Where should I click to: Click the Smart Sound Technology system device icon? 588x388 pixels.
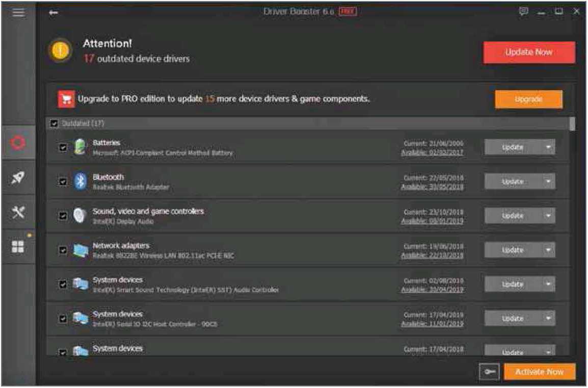tap(81, 284)
